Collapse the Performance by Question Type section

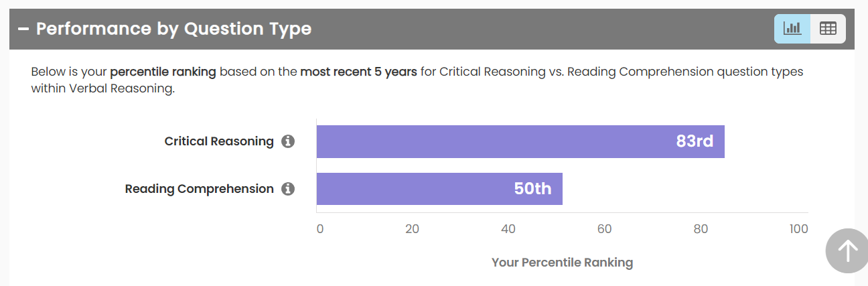(x=23, y=29)
